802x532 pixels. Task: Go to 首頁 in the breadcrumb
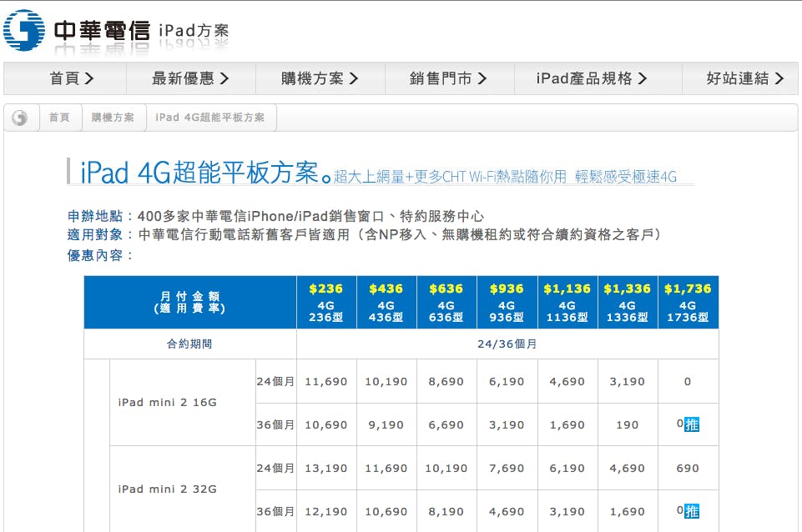click(x=59, y=118)
